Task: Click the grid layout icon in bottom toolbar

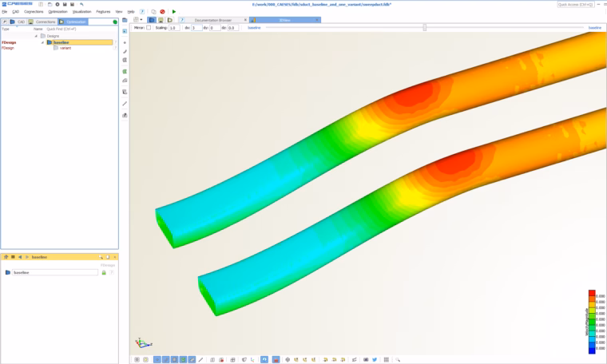Action: 387,360
